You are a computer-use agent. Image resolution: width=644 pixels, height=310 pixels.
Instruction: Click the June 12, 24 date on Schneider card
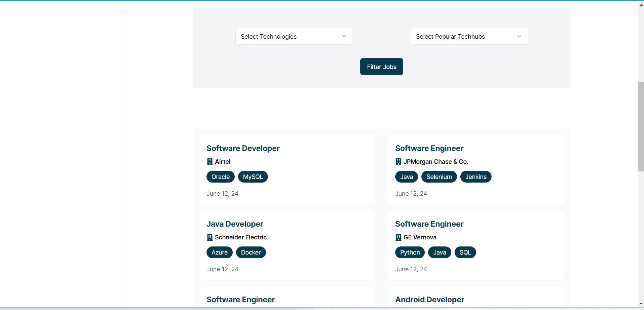222,269
